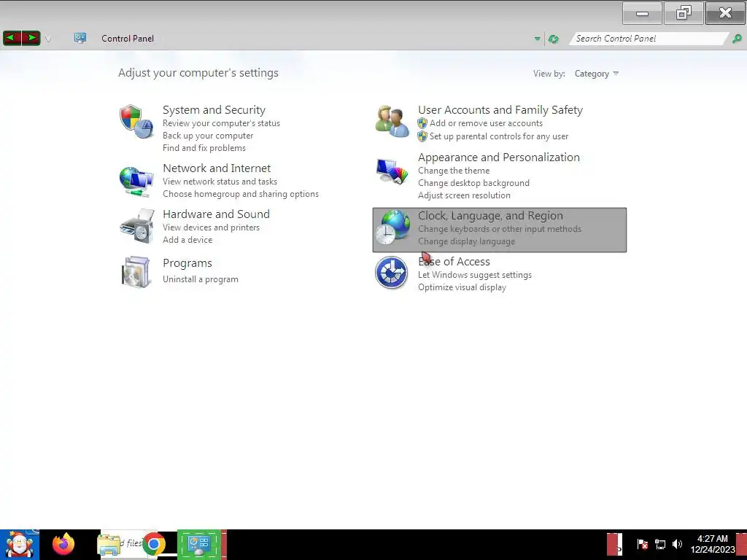Click the Control Panel address bar icon

pyautogui.click(x=80, y=38)
